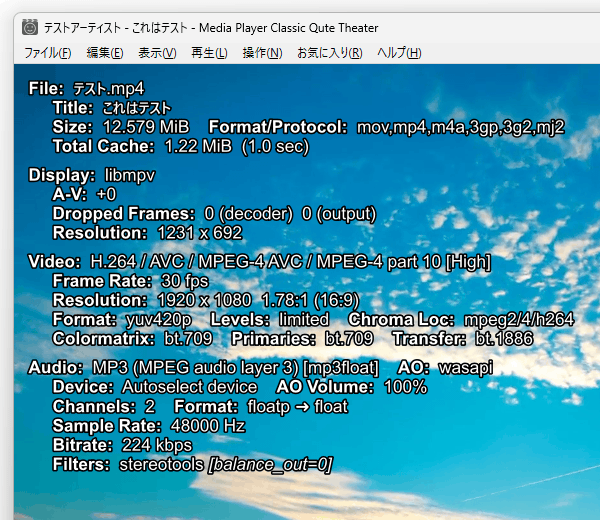Click the Media Player Classic app icon
600x520 pixels.
pos(30,28)
